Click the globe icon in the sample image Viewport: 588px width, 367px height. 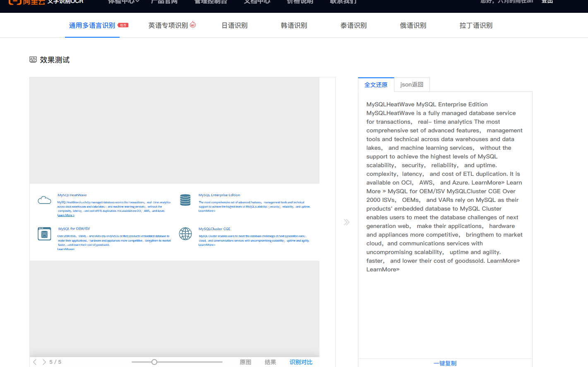point(185,234)
